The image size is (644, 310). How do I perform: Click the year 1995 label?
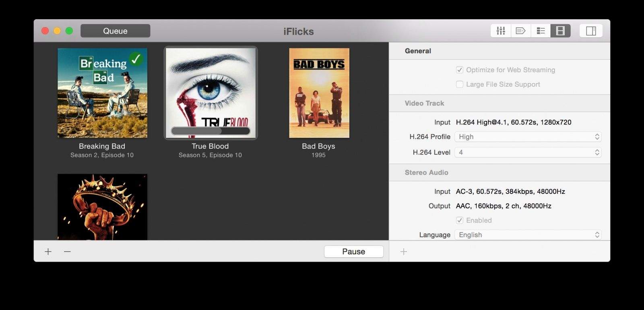tap(318, 155)
